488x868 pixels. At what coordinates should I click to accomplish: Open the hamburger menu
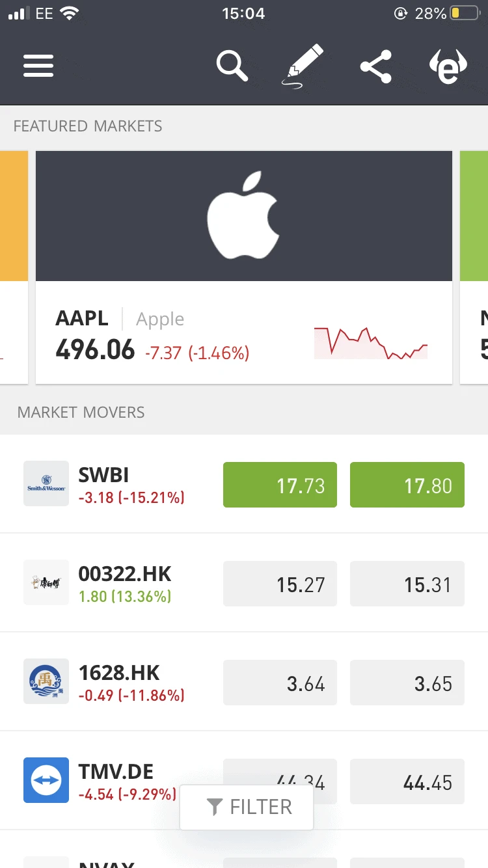pos(38,66)
